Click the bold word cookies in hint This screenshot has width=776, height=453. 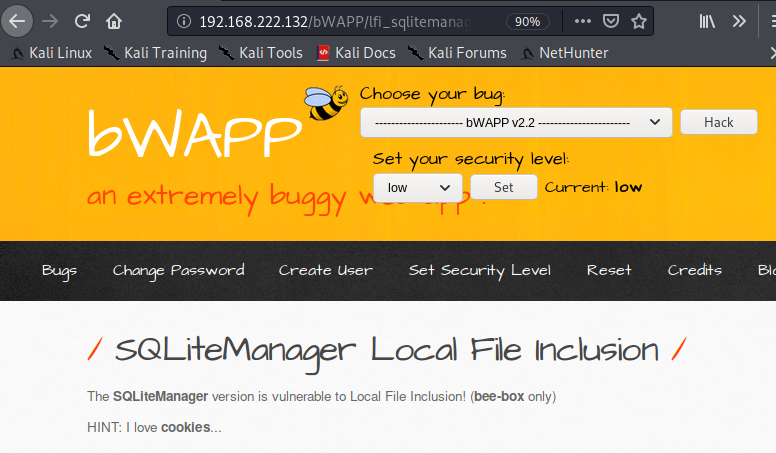(186, 427)
